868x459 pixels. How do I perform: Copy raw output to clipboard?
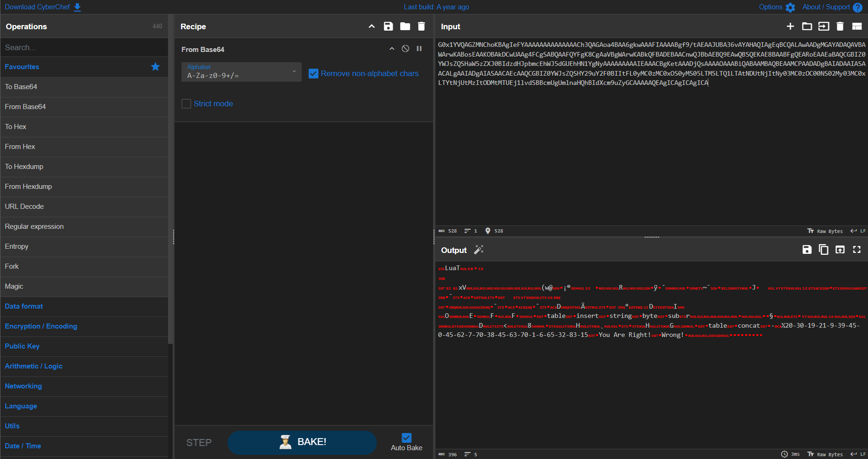[x=823, y=250]
